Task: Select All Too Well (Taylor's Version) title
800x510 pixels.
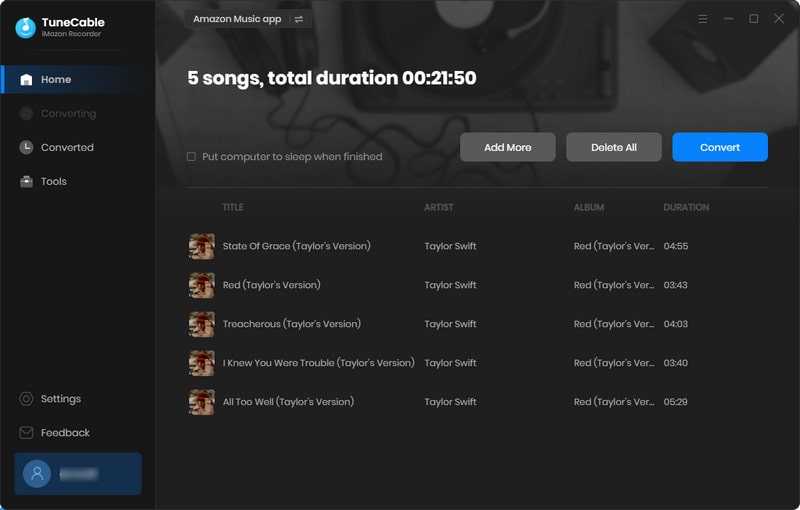Action: coord(288,402)
